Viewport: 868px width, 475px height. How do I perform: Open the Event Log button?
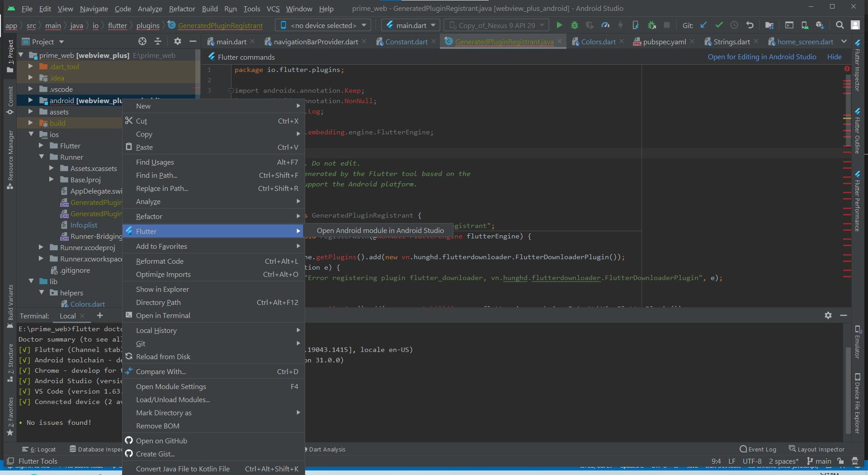[758, 449]
